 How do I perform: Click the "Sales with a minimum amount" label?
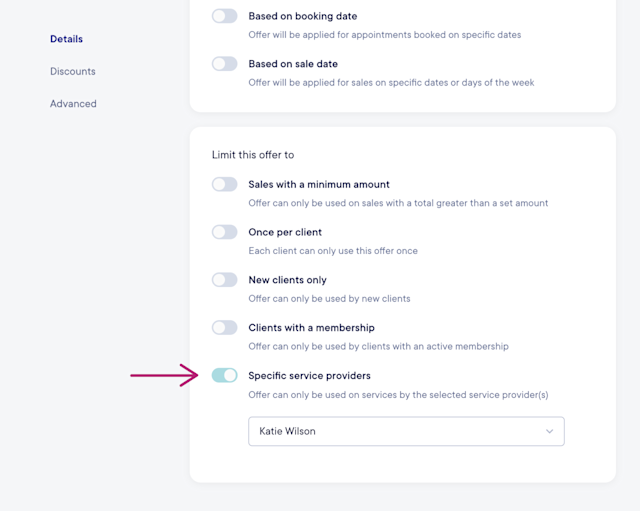click(319, 184)
